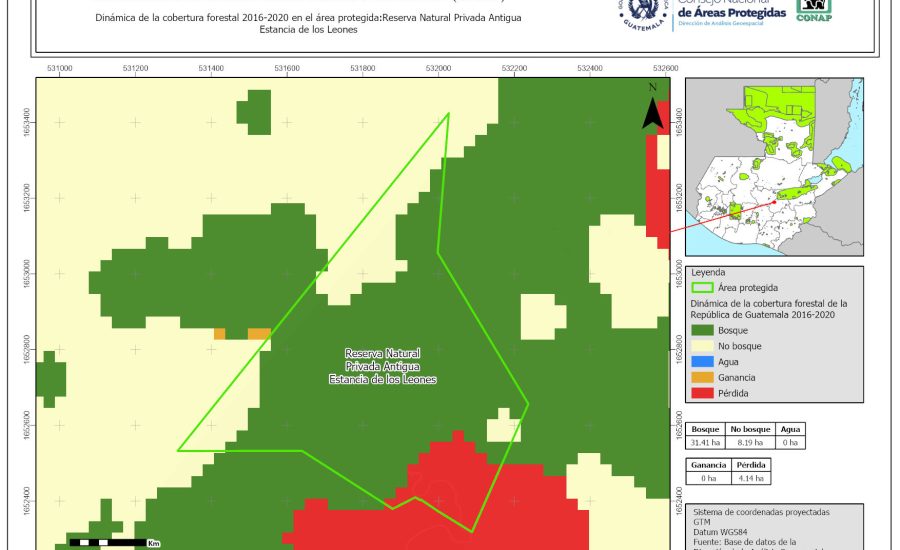
Task: Click the Bosque 31.41 ha table cell
Action: pos(706,441)
